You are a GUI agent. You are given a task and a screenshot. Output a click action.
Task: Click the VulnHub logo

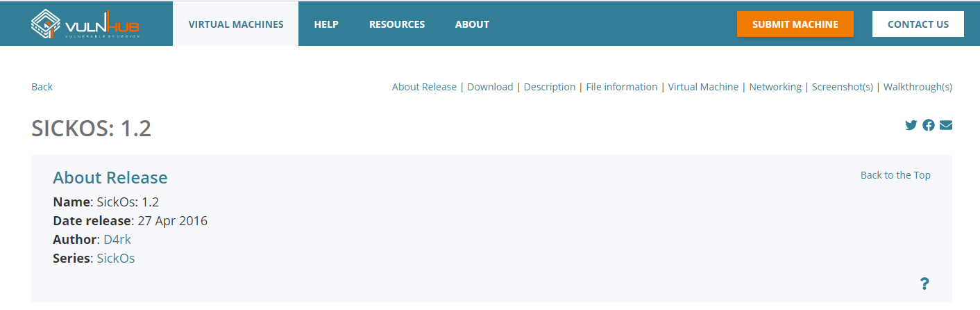point(85,24)
